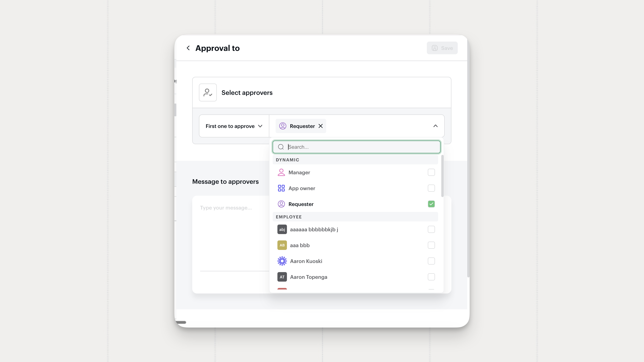Click the App owner grid icon
The height and width of the screenshot is (362, 644).
[x=281, y=188]
